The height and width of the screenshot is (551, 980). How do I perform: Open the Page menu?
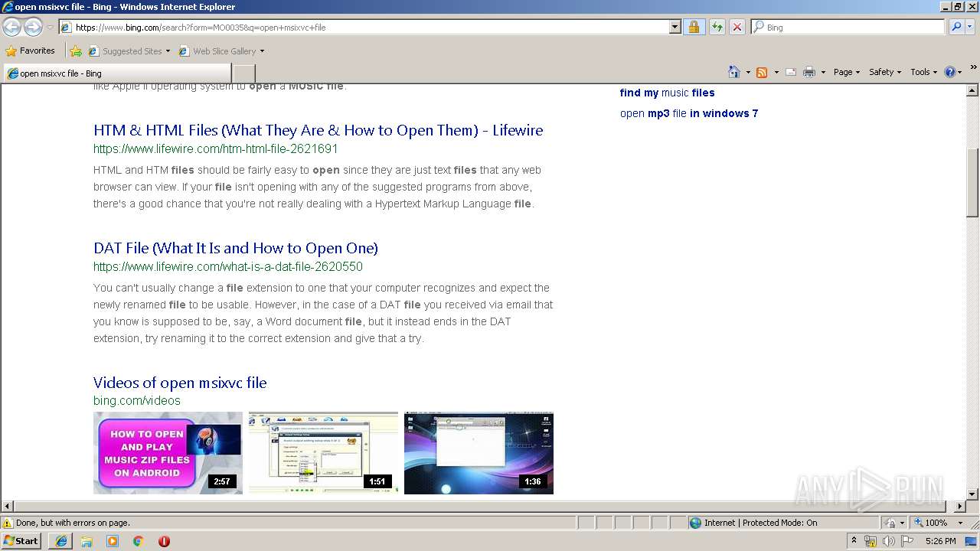pyautogui.click(x=847, y=72)
